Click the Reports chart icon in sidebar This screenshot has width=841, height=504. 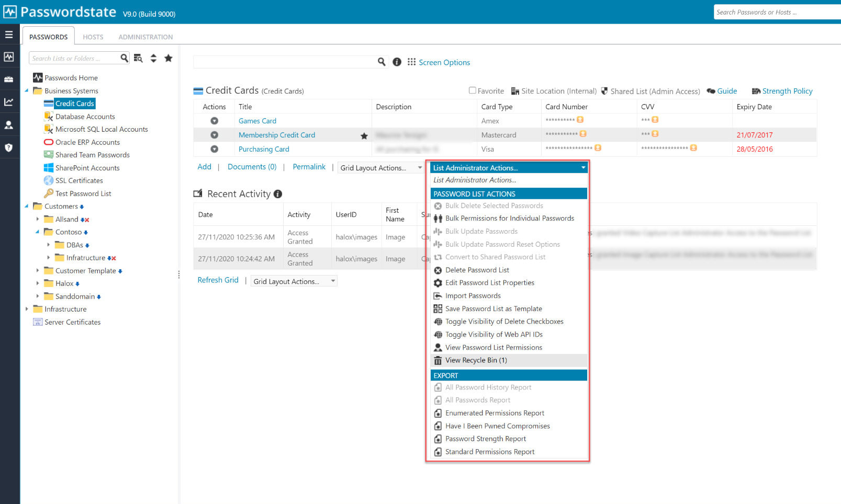click(9, 102)
